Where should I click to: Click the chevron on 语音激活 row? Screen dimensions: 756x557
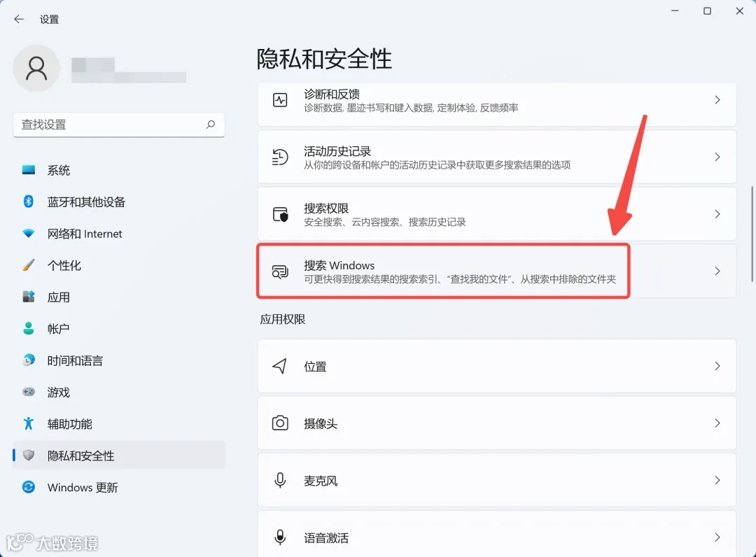coord(717,537)
